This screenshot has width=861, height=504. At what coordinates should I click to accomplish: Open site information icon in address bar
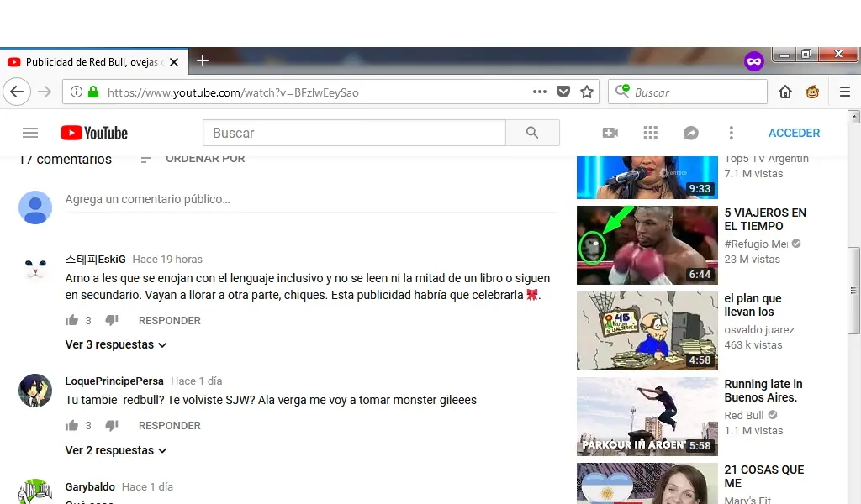[77, 92]
